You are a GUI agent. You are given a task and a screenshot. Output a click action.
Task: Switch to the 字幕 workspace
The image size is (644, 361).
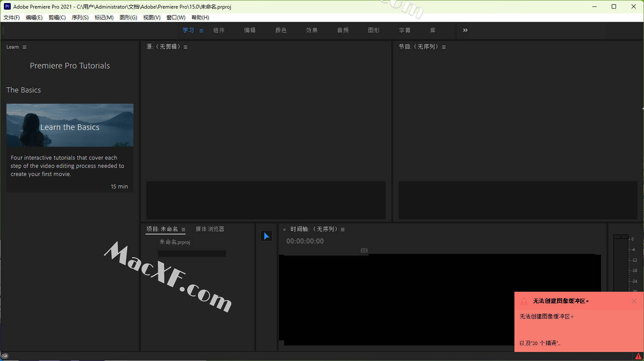click(405, 30)
